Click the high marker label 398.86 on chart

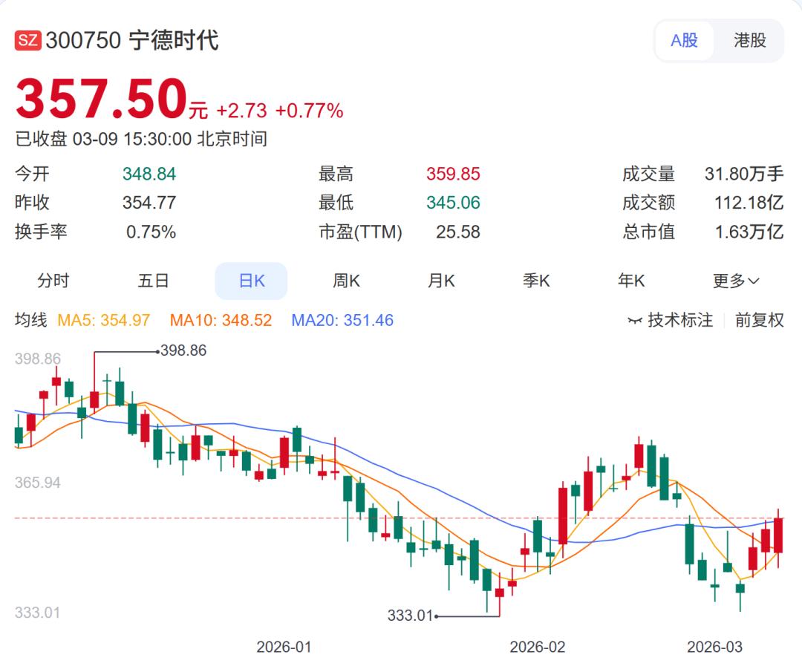(183, 350)
